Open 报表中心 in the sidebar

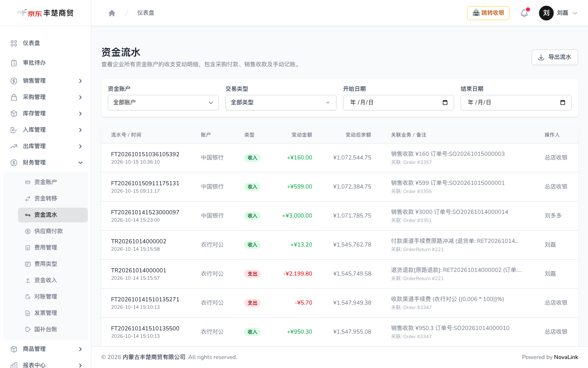(x=45, y=365)
